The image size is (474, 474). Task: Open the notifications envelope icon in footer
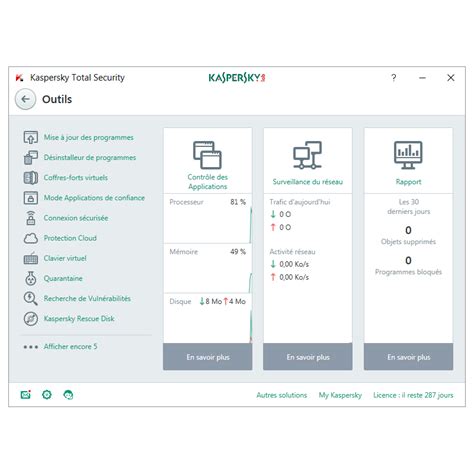coord(26,395)
